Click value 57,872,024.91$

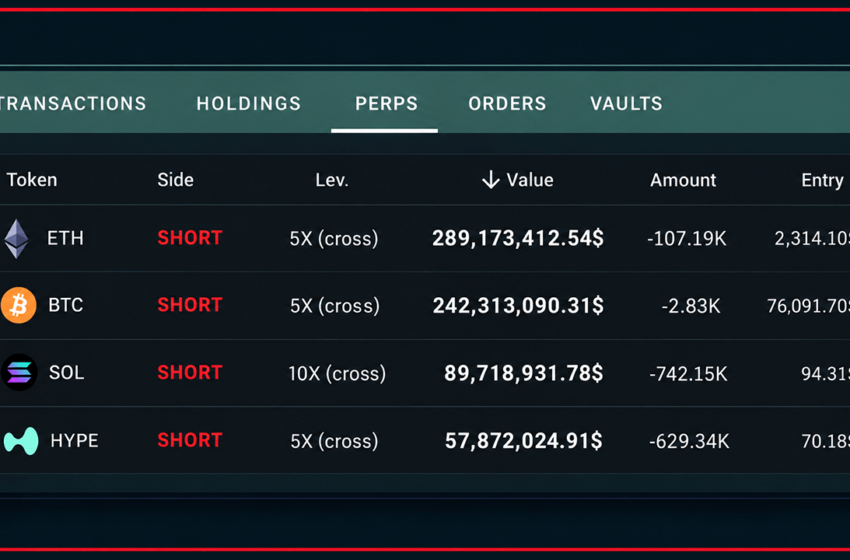click(524, 441)
